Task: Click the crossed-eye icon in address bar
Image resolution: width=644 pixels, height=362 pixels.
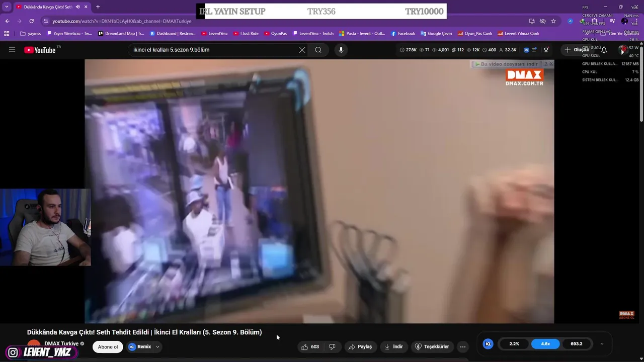Action: coord(542,21)
